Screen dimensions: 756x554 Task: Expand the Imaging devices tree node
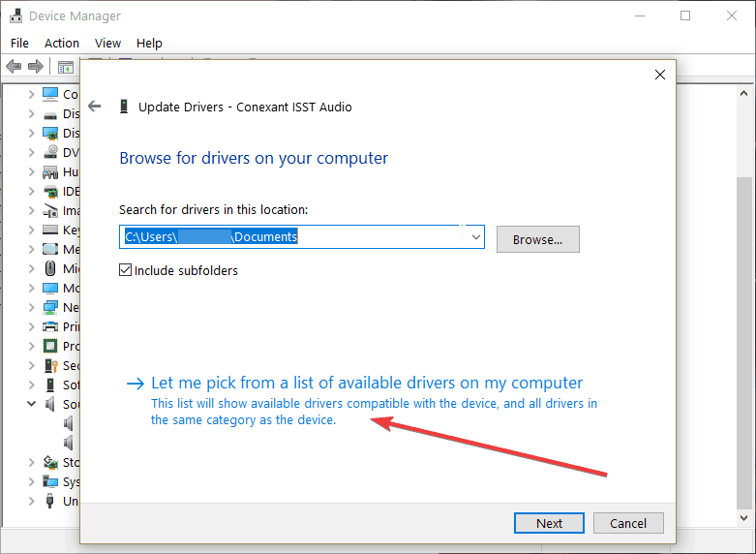tap(31, 210)
